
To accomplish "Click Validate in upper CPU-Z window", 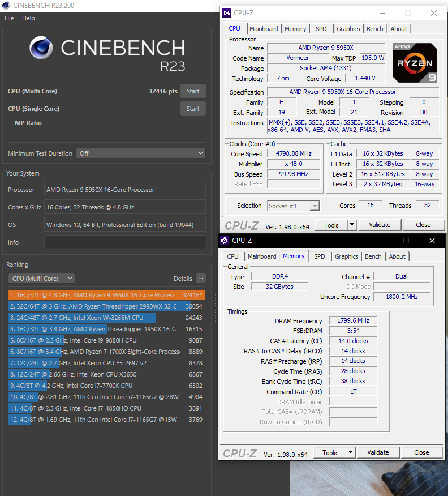I will click(380, 225).
